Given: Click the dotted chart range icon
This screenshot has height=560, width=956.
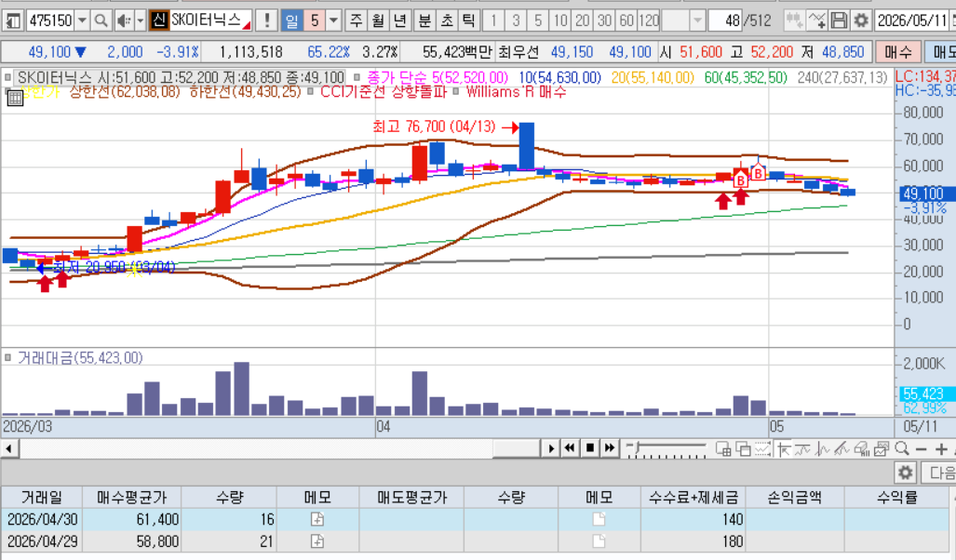Looking at the screenshot, I should (x=762, y=449).
